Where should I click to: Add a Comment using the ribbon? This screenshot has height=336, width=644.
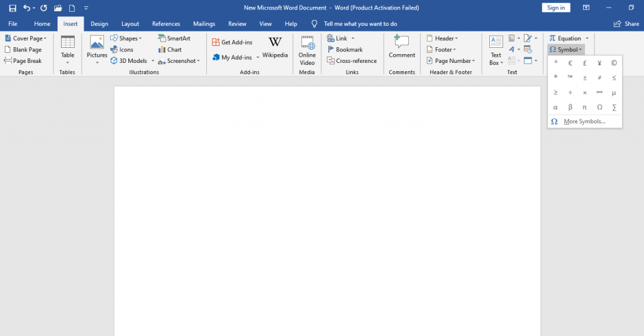[402, 48]
